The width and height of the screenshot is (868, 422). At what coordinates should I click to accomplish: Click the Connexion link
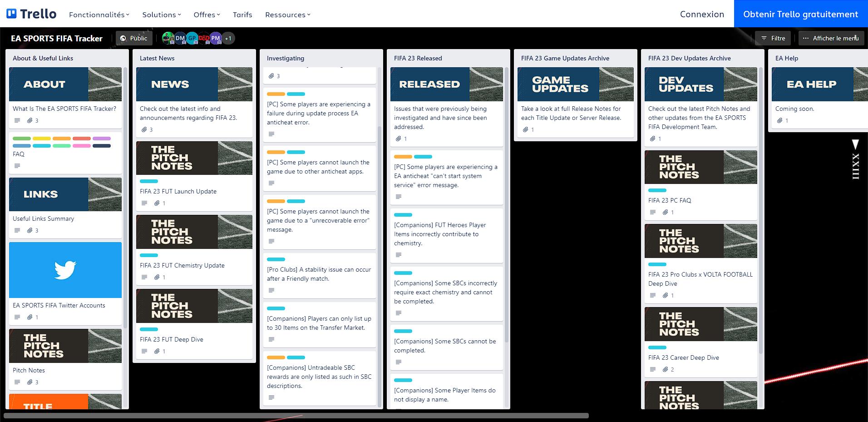[701, 14]
